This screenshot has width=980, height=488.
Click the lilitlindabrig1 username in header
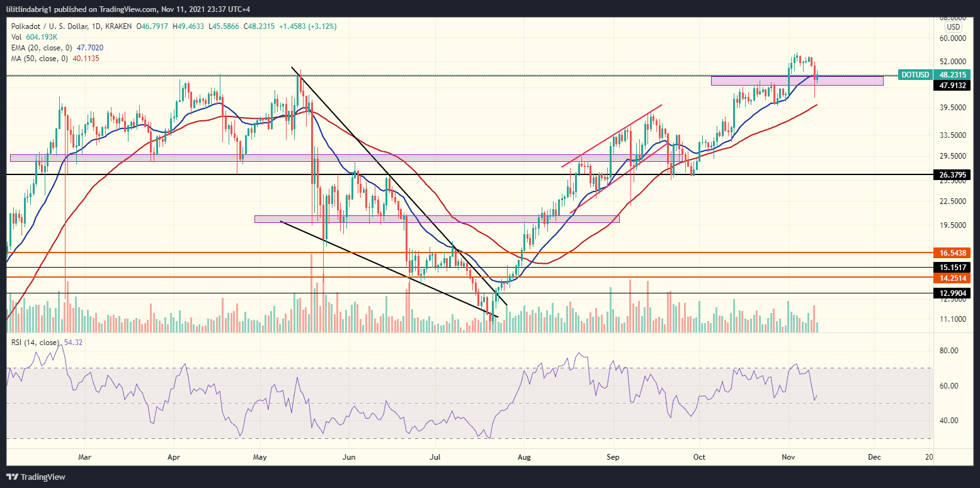28,9
